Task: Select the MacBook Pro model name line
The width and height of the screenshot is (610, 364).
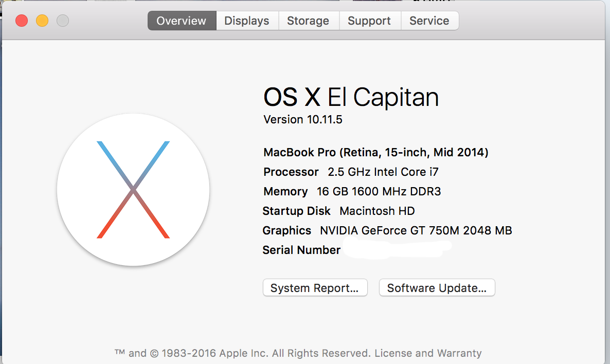Action: (376, 153)
